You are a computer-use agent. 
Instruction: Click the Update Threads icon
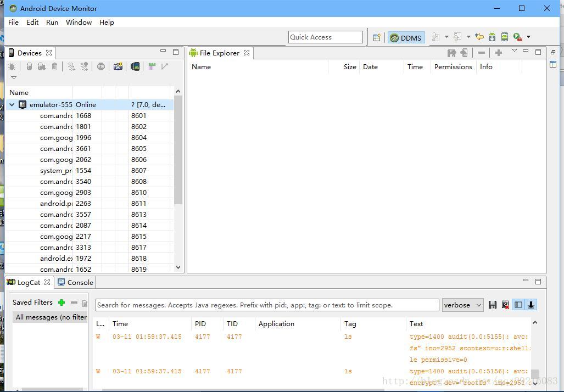[x=71, y=66]
